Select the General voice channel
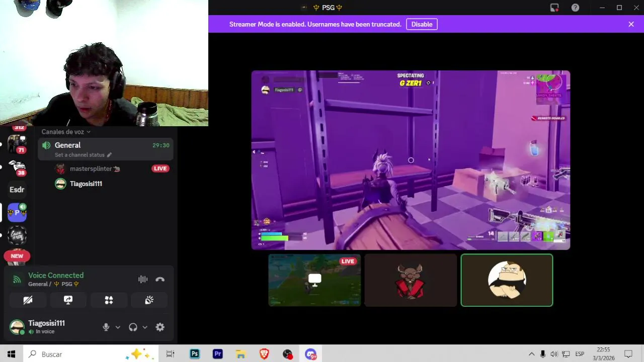The height and width of the screenshot is (362, 644). pos(106,149)
